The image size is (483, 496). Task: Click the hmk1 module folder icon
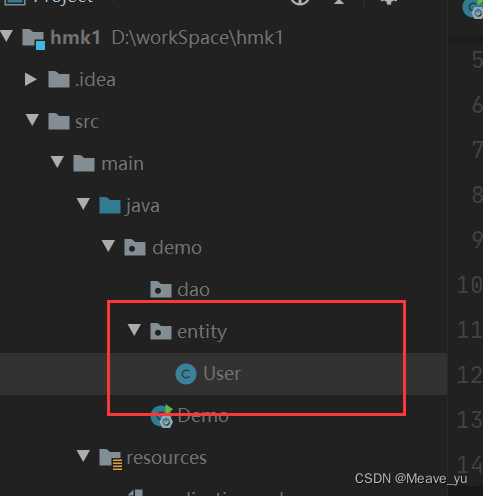click(33, 39)
